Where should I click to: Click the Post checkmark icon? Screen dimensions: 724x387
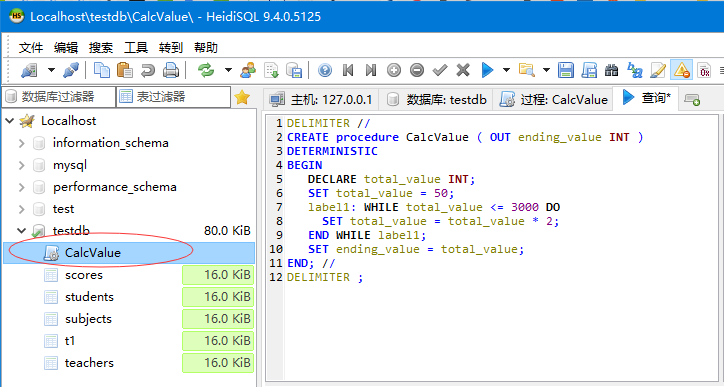coord(440,70)
